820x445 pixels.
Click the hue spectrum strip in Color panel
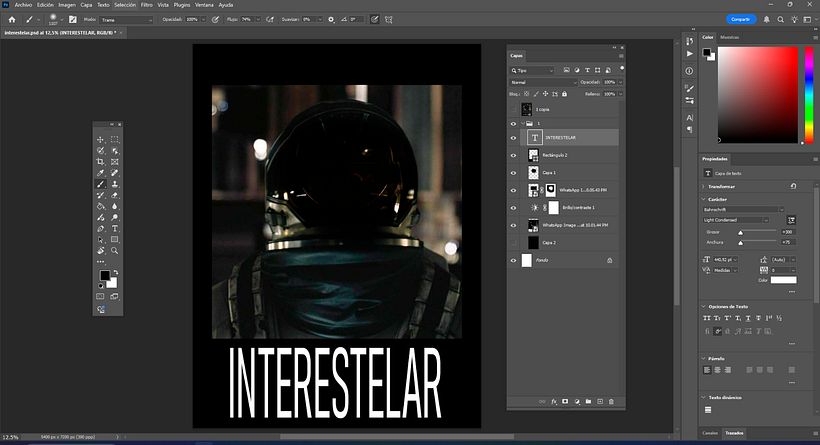808,95
